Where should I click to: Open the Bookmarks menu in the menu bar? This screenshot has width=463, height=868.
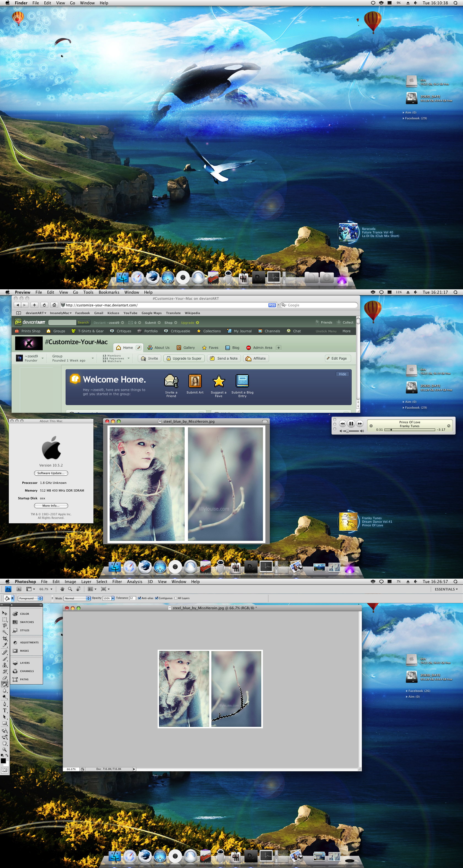pos(109,292)
